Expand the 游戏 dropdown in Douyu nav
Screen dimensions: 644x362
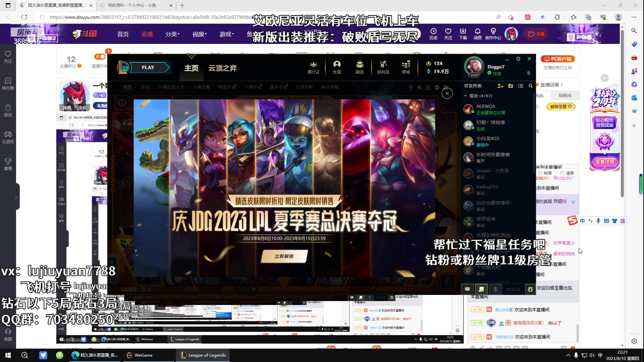pos(227,34)
